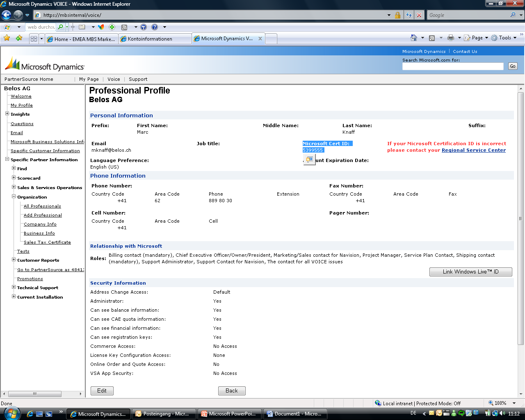Image resolution: width=525 pixels, height=420 pixels.
Task: Launch Internet Explorer from Quick Launch
Action: (30, 414)
